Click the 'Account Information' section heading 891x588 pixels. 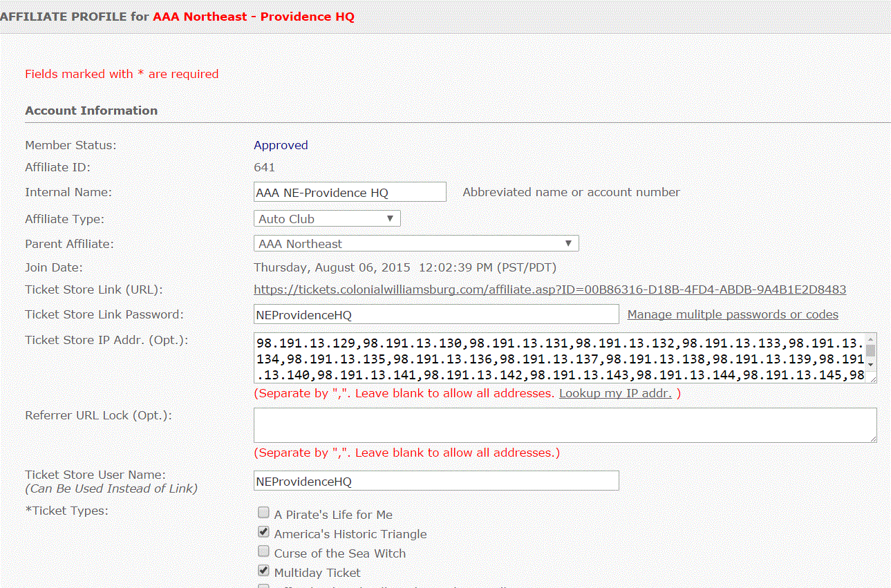pos(91,111)
